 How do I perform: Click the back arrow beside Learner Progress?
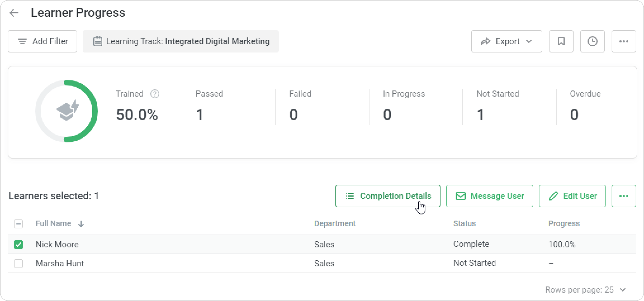pyautogui.click(x=14, y=13)
